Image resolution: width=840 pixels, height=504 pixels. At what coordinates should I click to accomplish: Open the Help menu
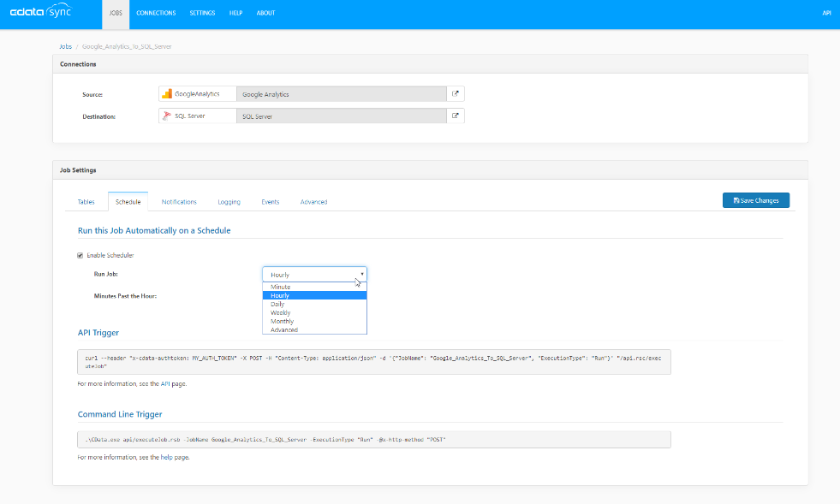click(x=235, y=13)
